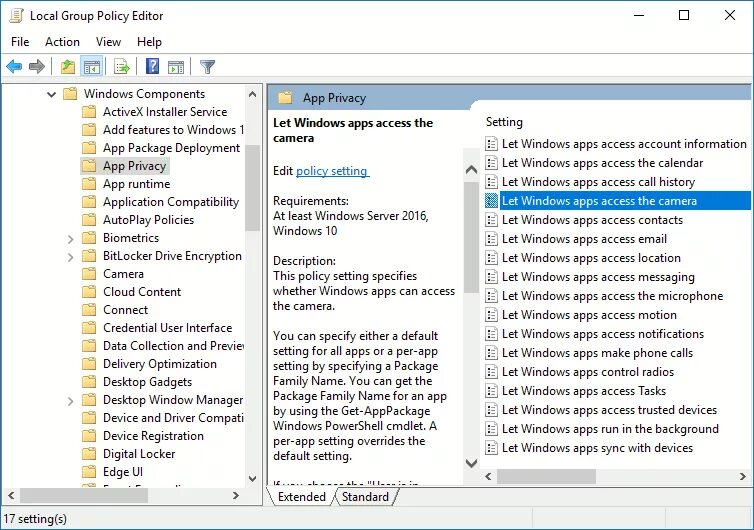Select Let Windows apps access notifications

tap(603, 334)
